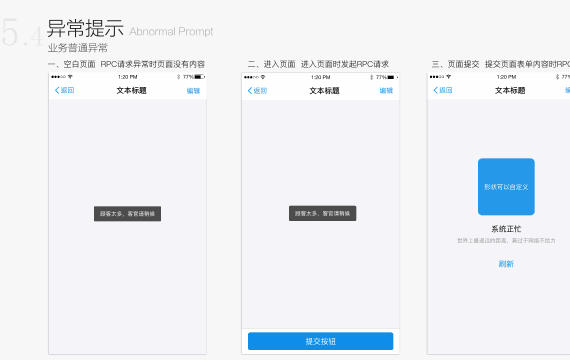Screen dimensions: 570x360
Task: Click the 编辑 link in first phone
Action: click(x=193, y=91)
